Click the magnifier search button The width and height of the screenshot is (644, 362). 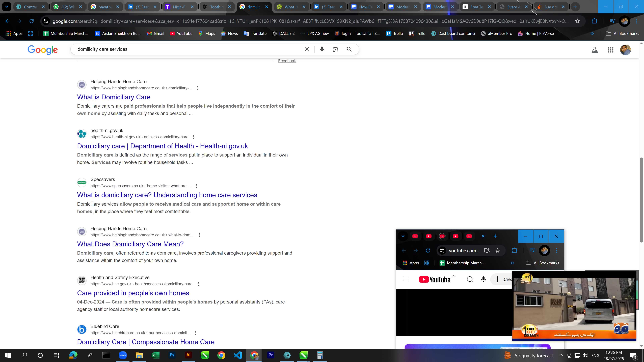click(349, 49)
